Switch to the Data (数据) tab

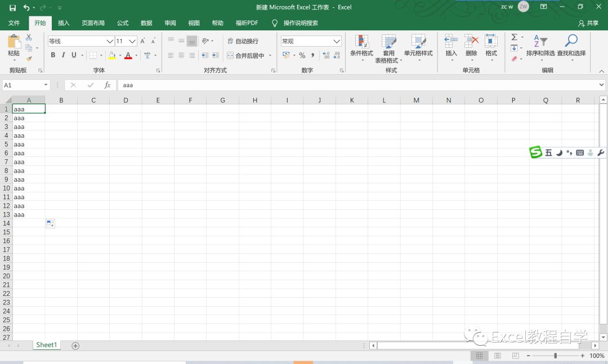[x=146, y=23]
